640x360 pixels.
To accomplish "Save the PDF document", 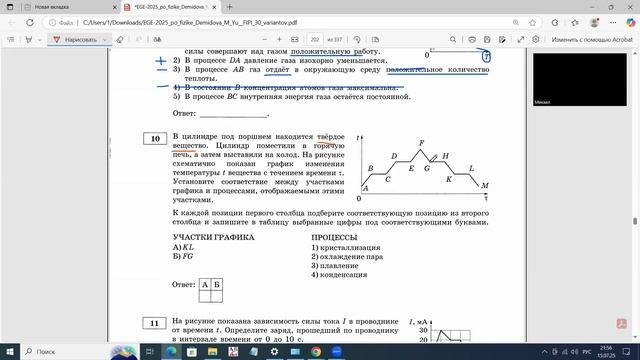I will pyautogui.click(x=487, y=40).
